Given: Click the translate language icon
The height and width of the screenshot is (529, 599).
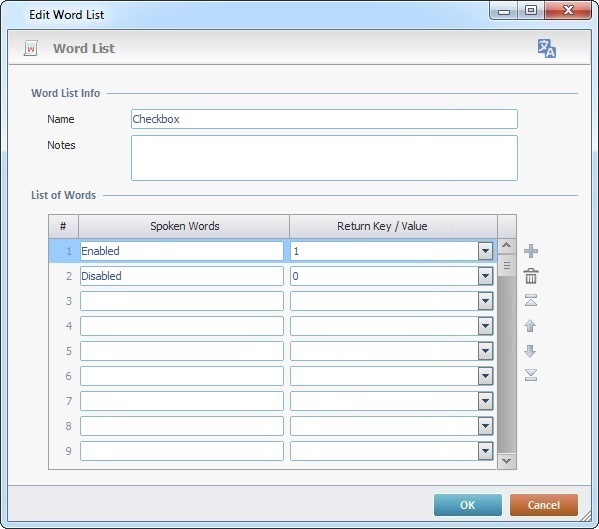Looking at the screenshot, I should coord(547,49).
